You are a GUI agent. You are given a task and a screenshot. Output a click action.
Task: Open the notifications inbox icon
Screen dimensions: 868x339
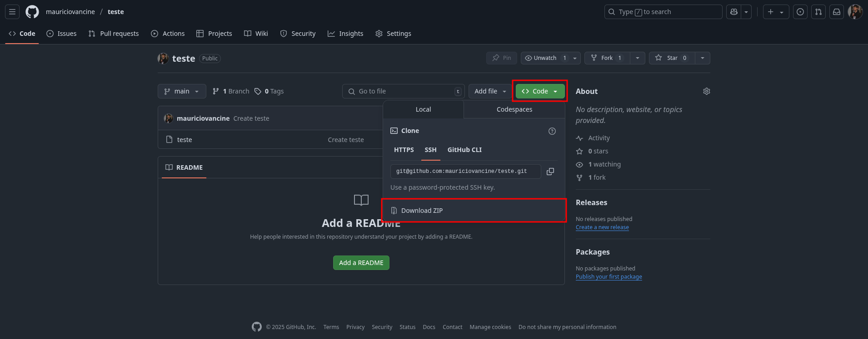point(836,12)
